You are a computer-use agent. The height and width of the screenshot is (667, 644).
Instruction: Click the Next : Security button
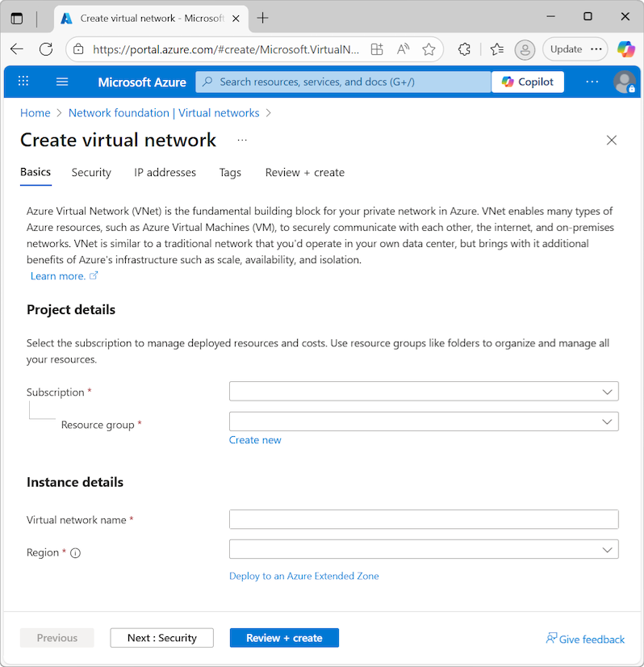pyautogui.click(x=162, y=638)
